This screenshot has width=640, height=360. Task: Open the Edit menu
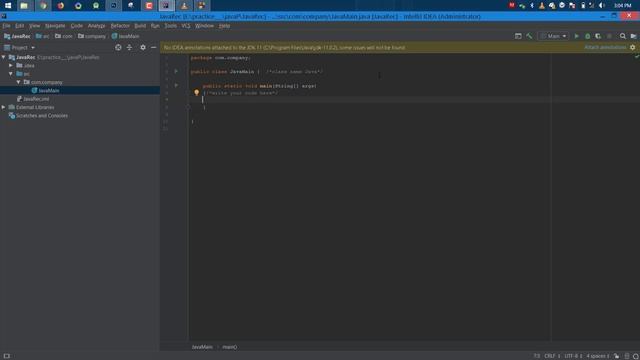pos(20,26)
